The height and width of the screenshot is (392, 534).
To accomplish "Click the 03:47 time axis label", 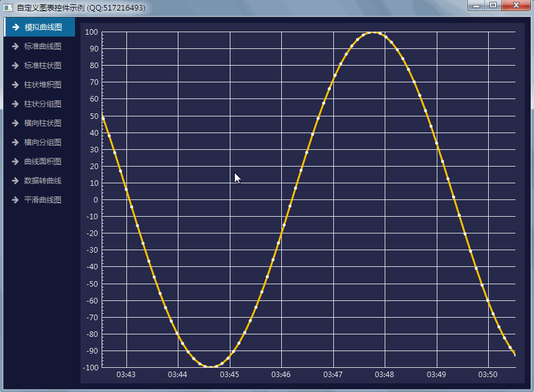I will [x=333, y=375].
